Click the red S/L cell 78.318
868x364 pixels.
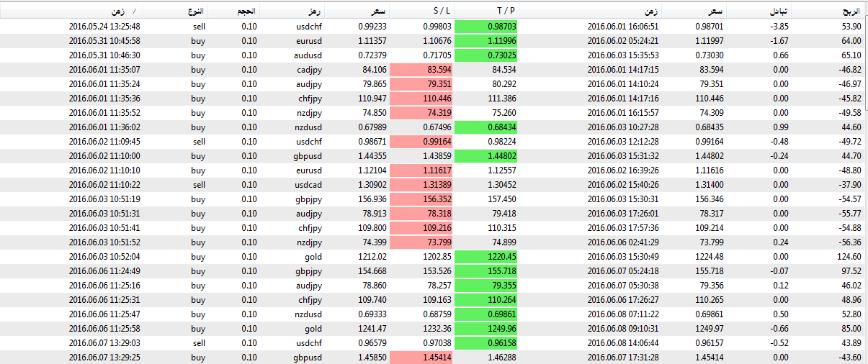[x=421, y=214]
